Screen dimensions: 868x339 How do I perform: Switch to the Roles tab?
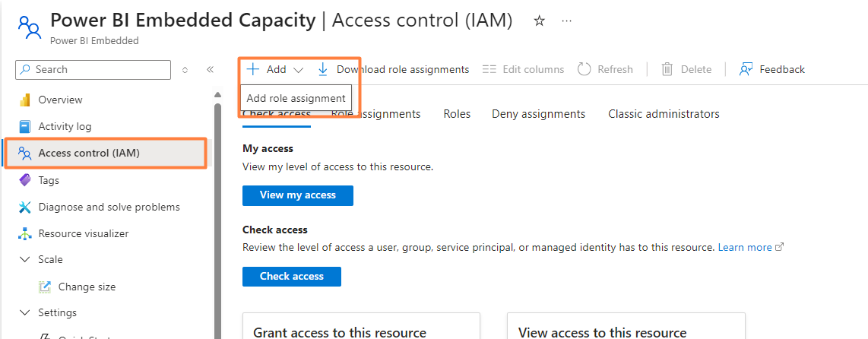click(x=457, y=114)
